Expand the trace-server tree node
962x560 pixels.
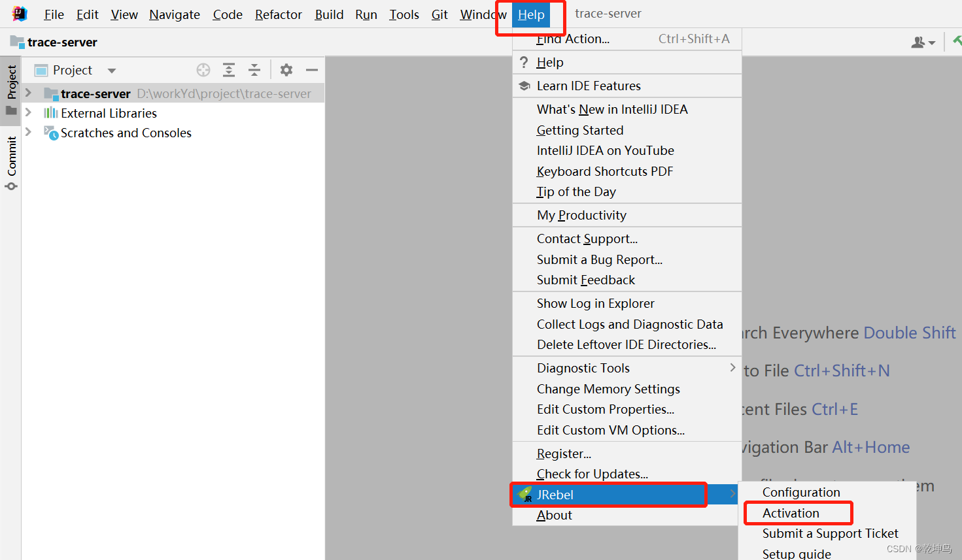pyautogui.click(x=28, y=93)
